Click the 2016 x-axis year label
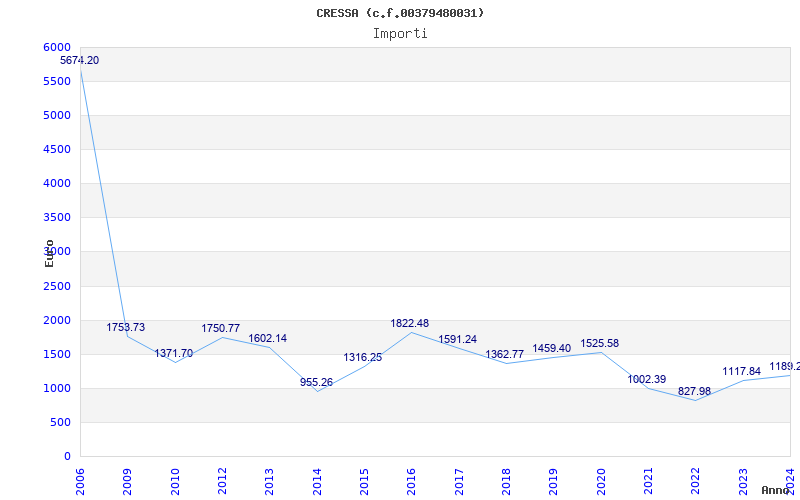Viewport: 800px width, 500px height. point(412,482)
